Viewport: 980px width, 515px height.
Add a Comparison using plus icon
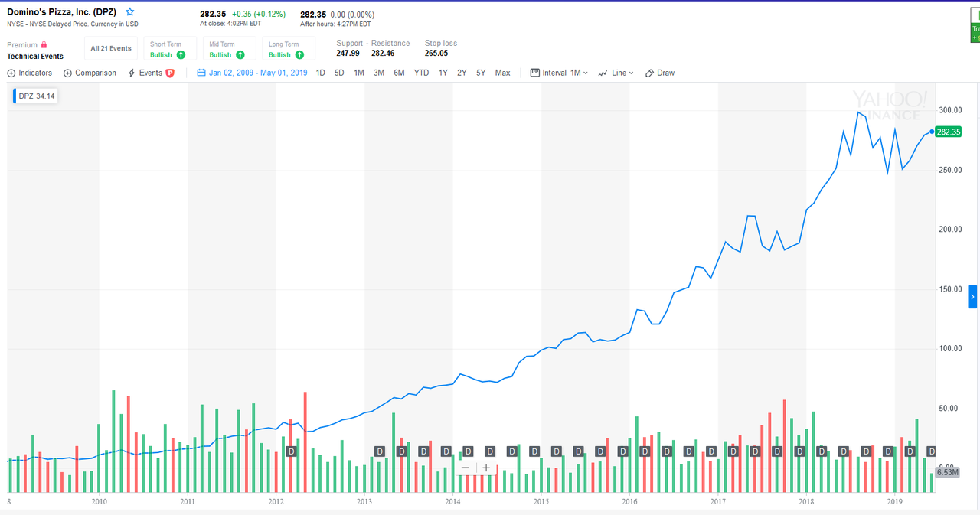tap(67, 73)
